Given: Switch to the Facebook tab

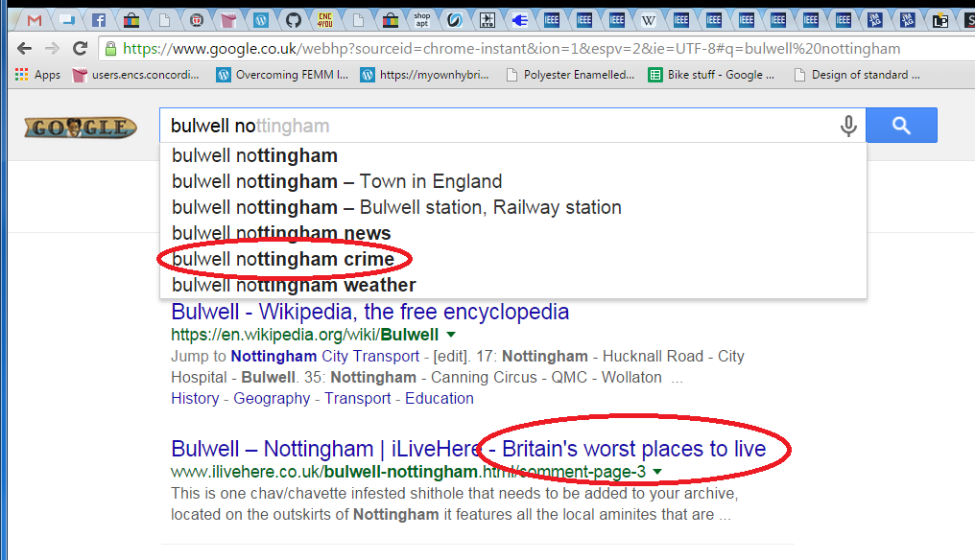Looking at the screenshot, I should point(99,19).
